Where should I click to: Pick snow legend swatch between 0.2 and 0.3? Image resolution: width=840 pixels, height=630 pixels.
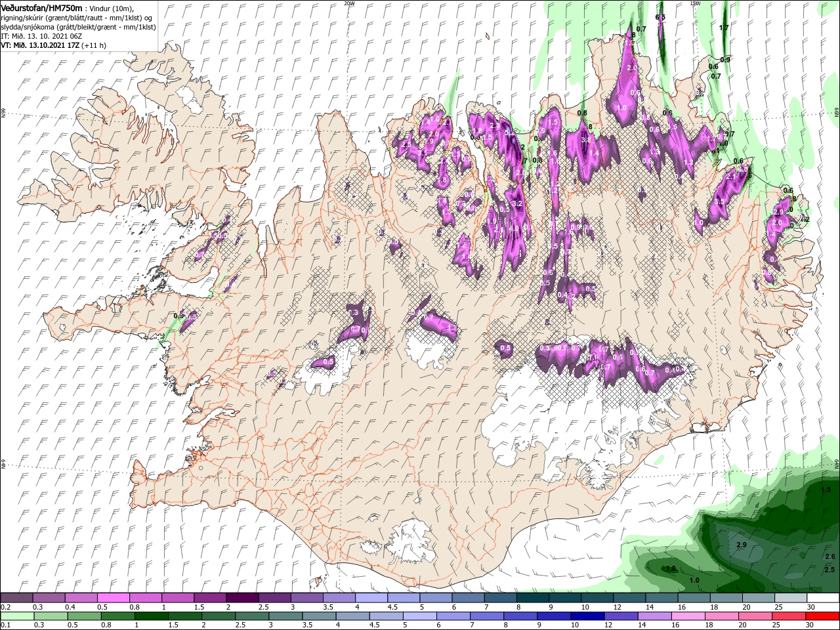16,598
